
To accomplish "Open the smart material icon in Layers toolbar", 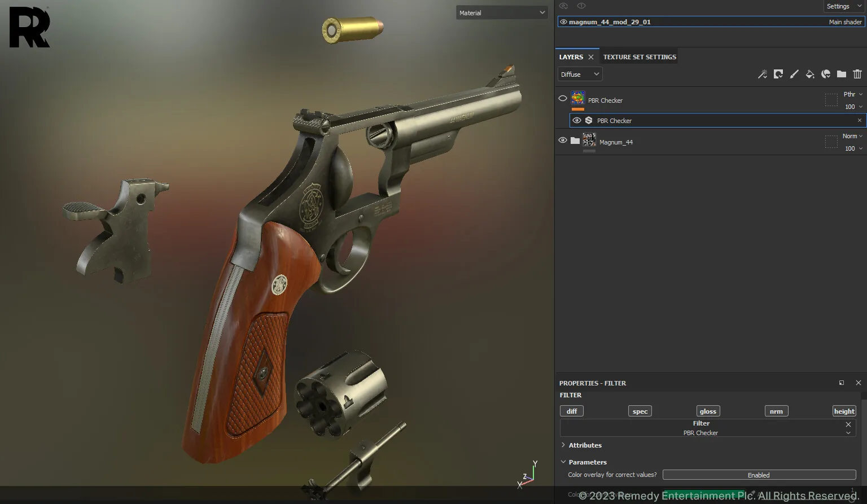I will tap(825, 74).
